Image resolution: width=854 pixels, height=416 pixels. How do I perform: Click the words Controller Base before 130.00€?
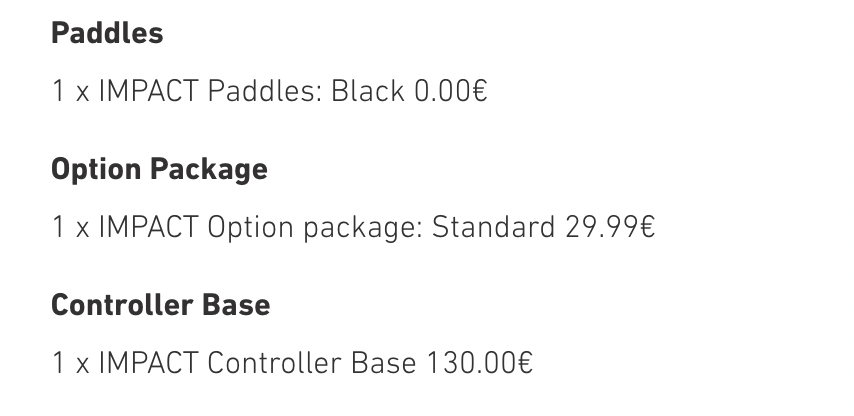pyautogui.click(x=312, y=363)
